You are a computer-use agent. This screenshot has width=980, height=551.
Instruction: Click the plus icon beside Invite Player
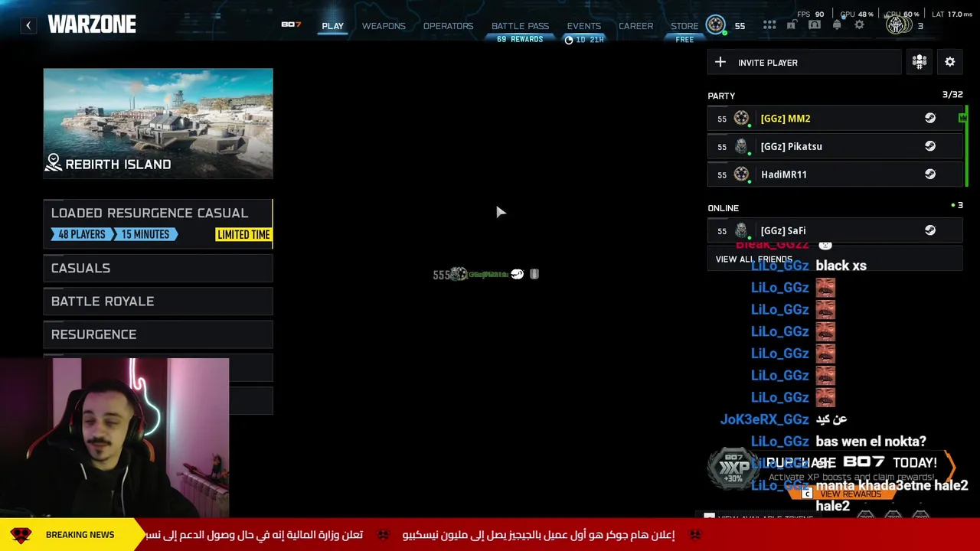[x=720, y=62]
